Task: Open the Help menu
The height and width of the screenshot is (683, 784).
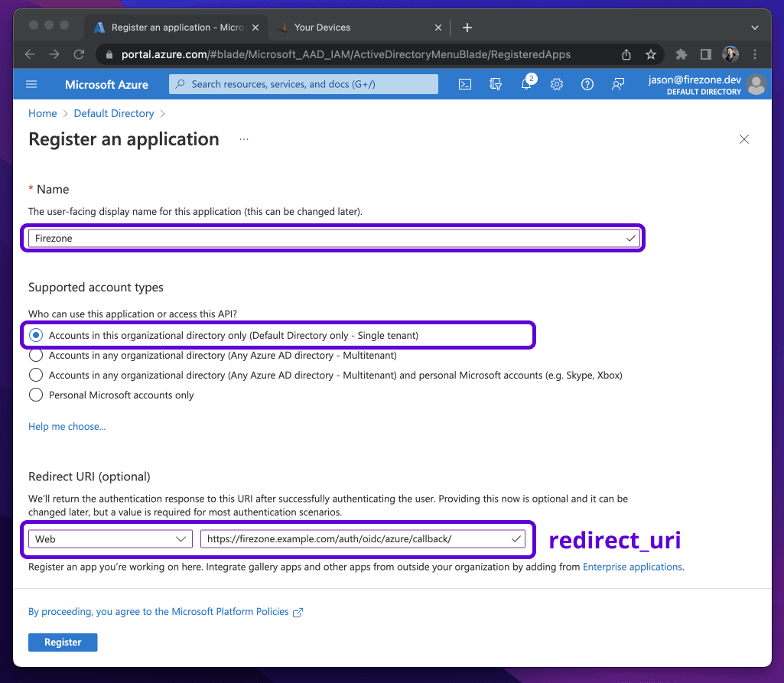Action: (587, 84)
